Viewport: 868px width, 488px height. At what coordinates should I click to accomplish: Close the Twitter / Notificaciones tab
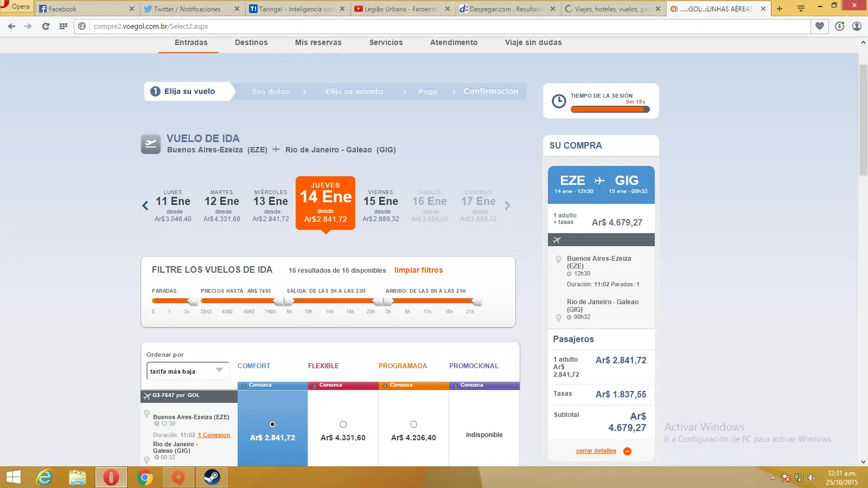pyautogui.click(x=237, y=9)
